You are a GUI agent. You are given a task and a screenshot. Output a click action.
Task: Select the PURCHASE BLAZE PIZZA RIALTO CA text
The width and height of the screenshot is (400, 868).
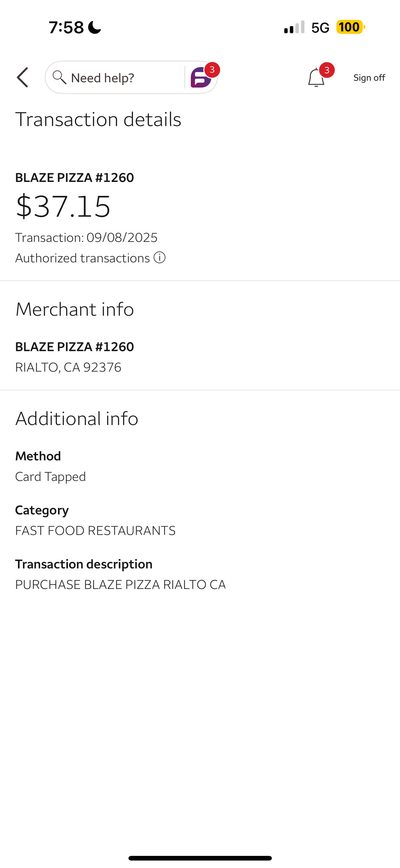pos(120,585)
